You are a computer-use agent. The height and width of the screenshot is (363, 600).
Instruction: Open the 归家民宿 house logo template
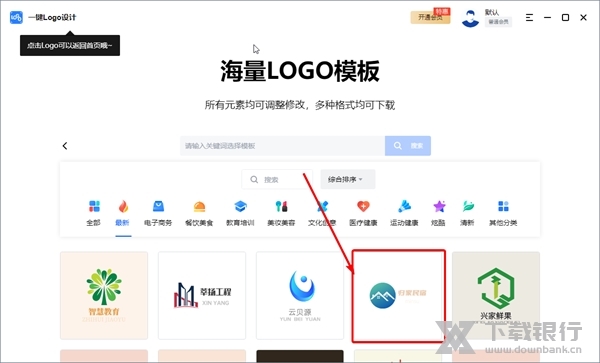click(x=398, y=295)
